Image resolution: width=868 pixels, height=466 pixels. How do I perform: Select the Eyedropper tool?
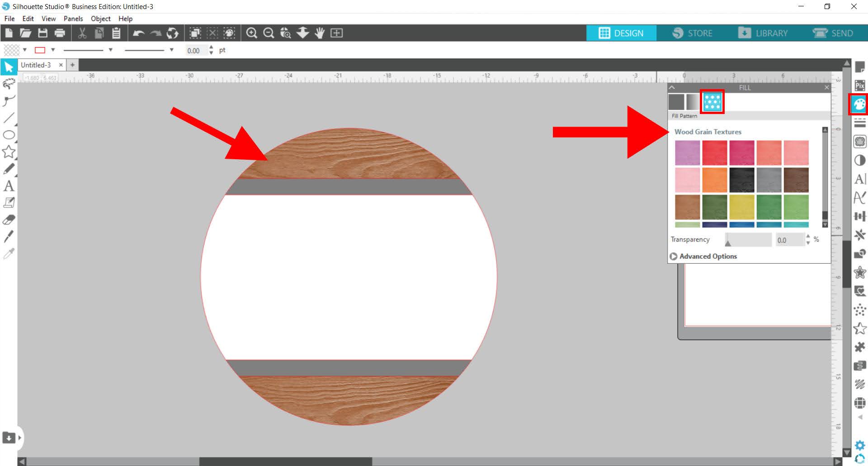pyautogui.click(x=9, y=254)
